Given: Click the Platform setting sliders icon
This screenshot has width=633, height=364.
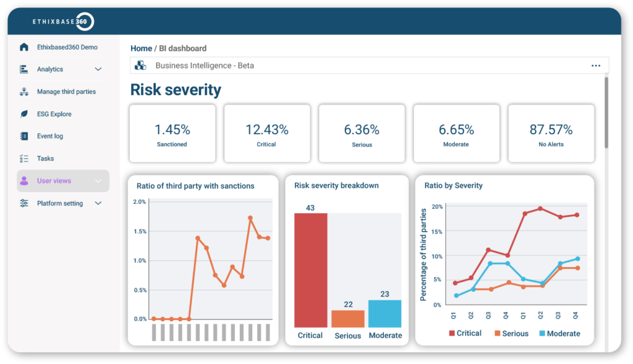Looking at the screenshot, I should click(x=24, y=203).
